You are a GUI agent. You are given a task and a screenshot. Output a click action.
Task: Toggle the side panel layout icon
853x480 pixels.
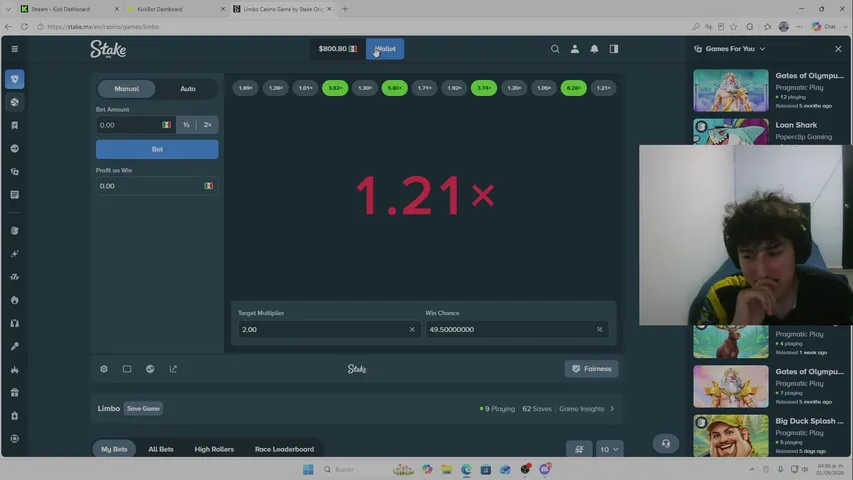[x=614, y=49]
